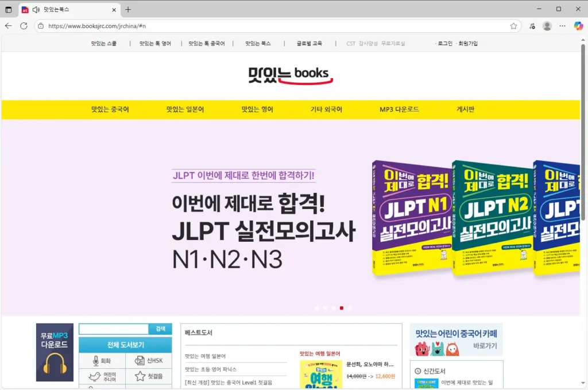The width and height of the screenshot is (588, 390).
Task: Go back to previous page
Action: point(9,26)
